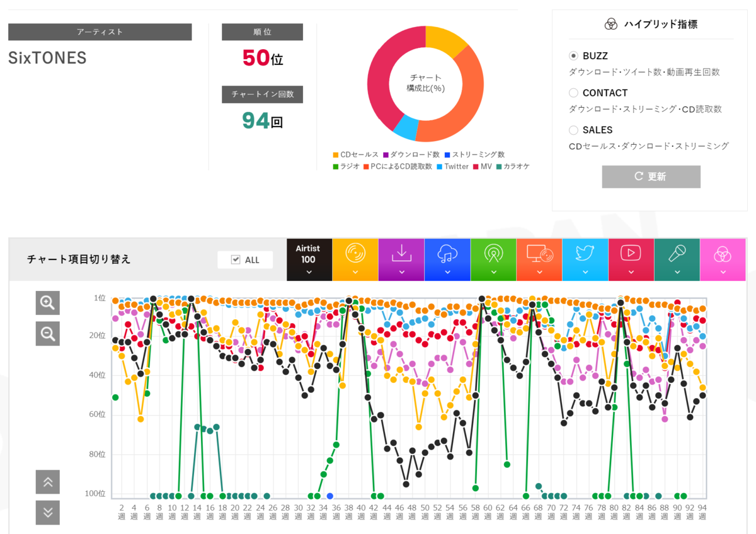Click the SALES description text CDセールス・ダウンロード・ストリーミング

coord(649,146)
